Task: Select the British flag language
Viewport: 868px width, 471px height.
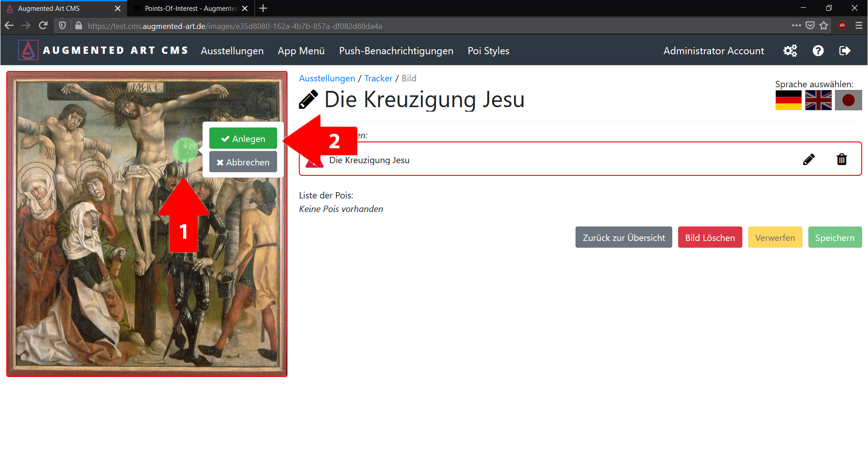Action: click(x=818, y=100)
